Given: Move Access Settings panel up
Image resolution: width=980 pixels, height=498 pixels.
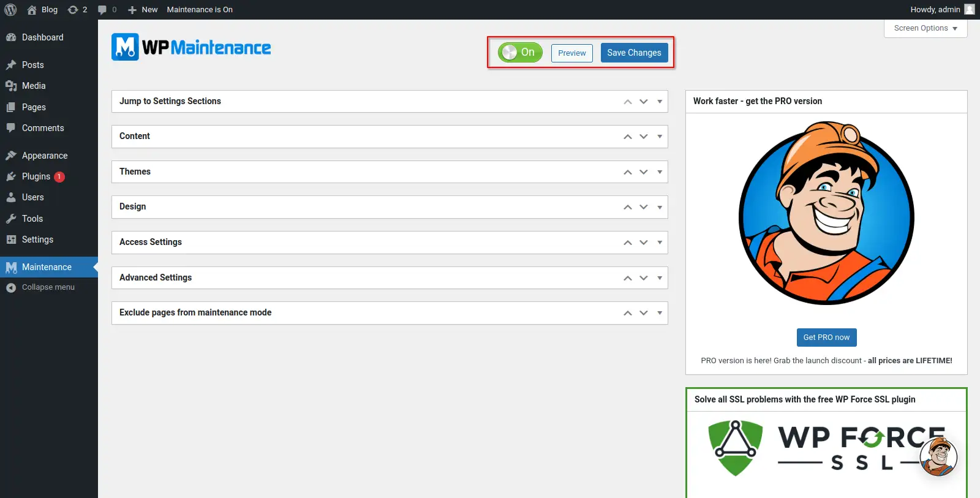Looking at the screenshot, I should [628, 243].
